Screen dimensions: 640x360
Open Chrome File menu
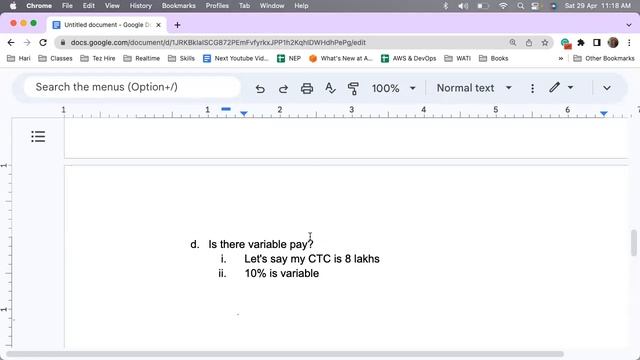67,6
